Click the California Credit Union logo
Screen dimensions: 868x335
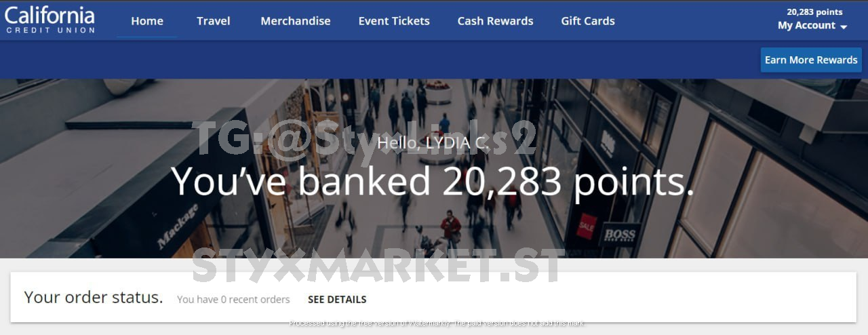click(x=50, y=20)
